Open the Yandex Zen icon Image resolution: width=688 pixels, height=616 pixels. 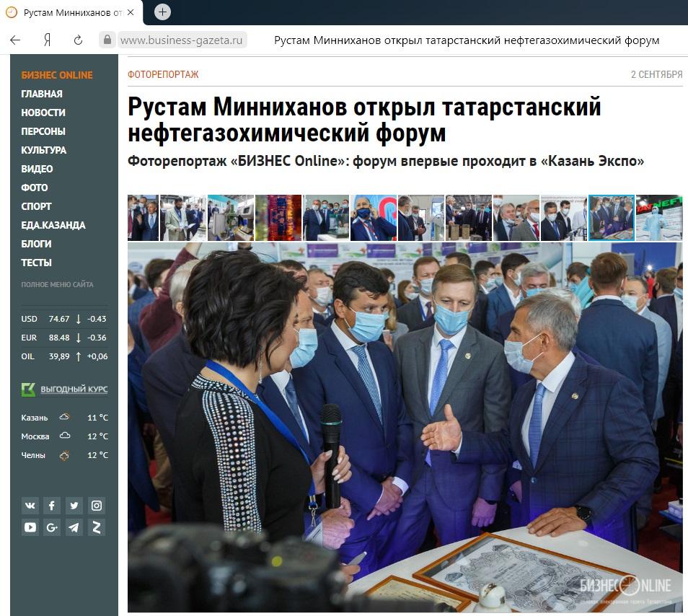point(97,527)
